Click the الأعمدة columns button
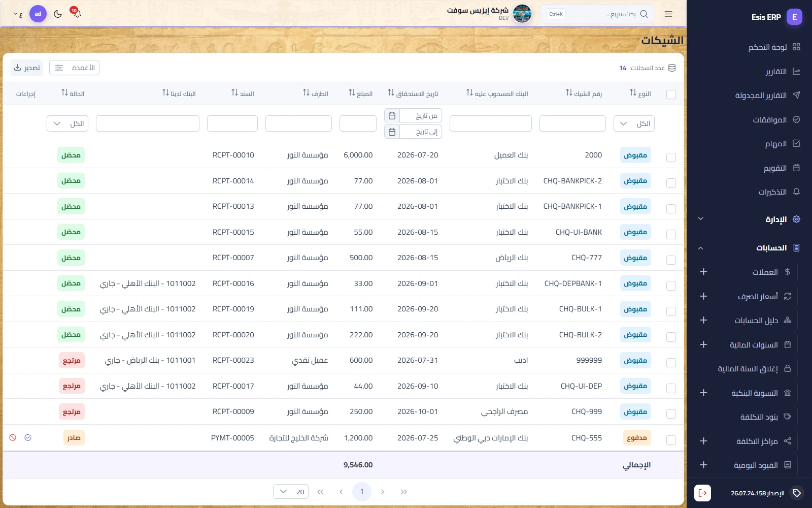The image size is (812, 508). point(74,68)
